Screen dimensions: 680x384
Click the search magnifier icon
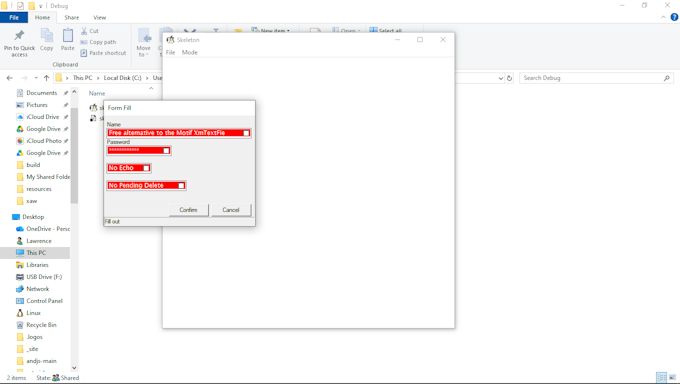coord(667,78)
